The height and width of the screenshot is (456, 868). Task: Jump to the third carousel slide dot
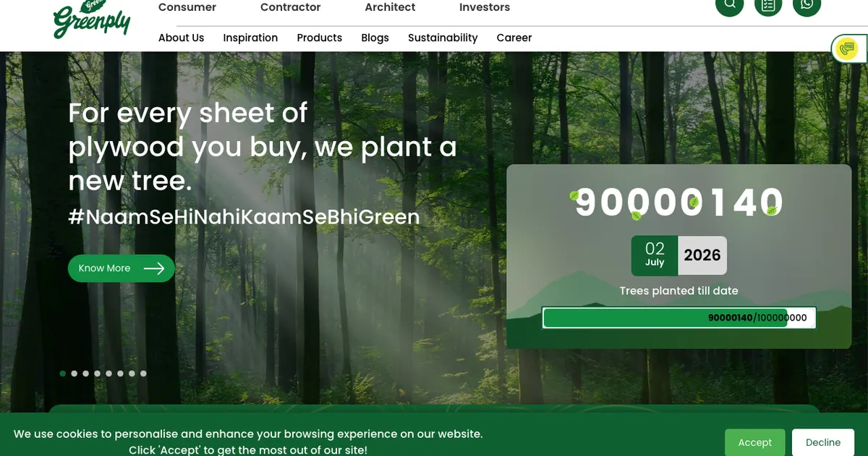(86, 373)
